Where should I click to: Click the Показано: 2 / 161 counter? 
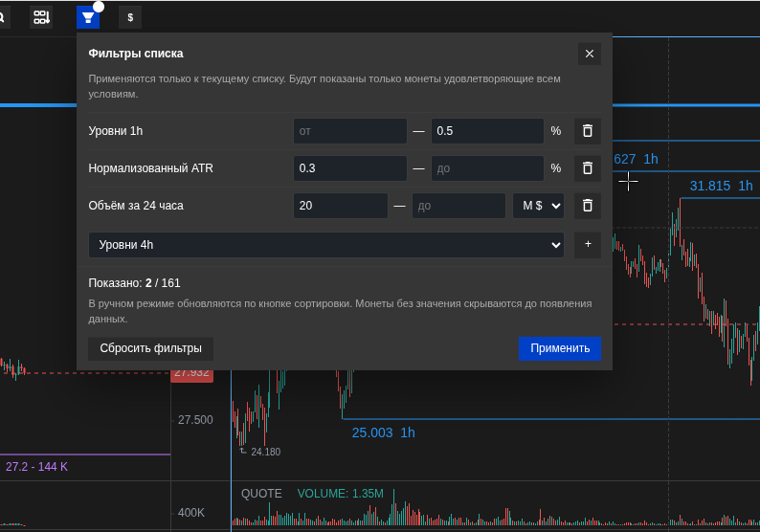pyautogui.click(x=134, y=283)
